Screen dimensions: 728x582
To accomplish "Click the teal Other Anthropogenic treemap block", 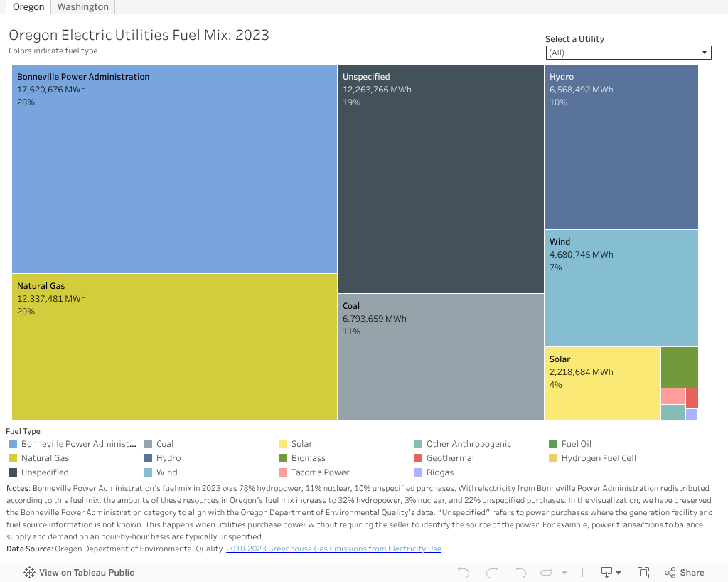I will click(x=673, y=413).
